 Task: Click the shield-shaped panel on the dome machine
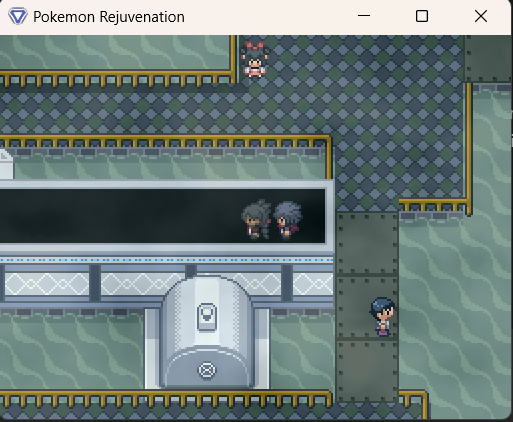click(207, 317)
